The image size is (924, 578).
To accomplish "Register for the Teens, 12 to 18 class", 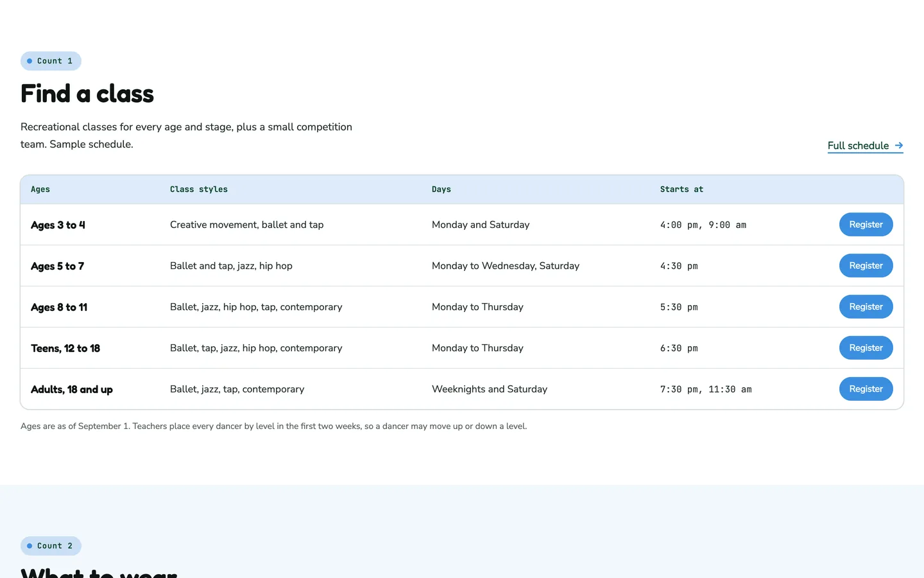I will pos(866,348).
